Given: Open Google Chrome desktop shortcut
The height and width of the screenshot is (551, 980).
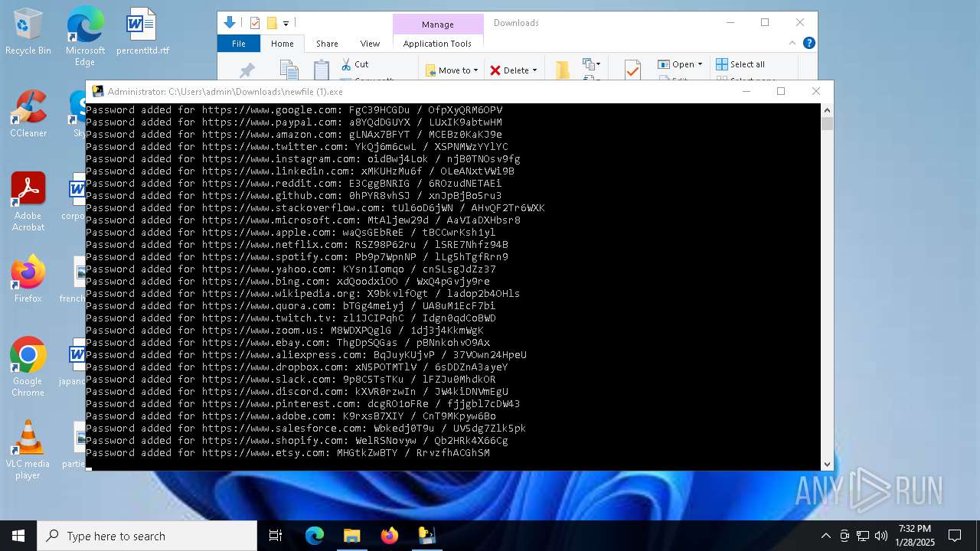Looking at the screenshot, I should pos(28,367).
